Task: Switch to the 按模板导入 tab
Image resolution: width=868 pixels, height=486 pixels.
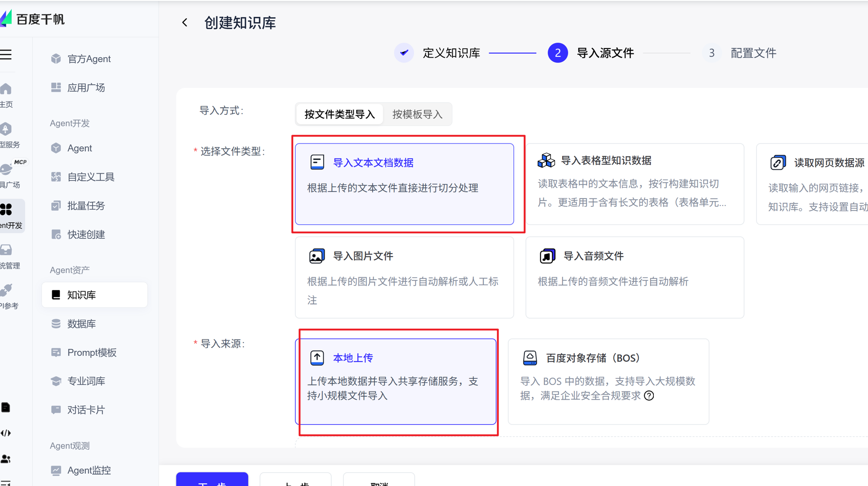Action: coord(417,114)
